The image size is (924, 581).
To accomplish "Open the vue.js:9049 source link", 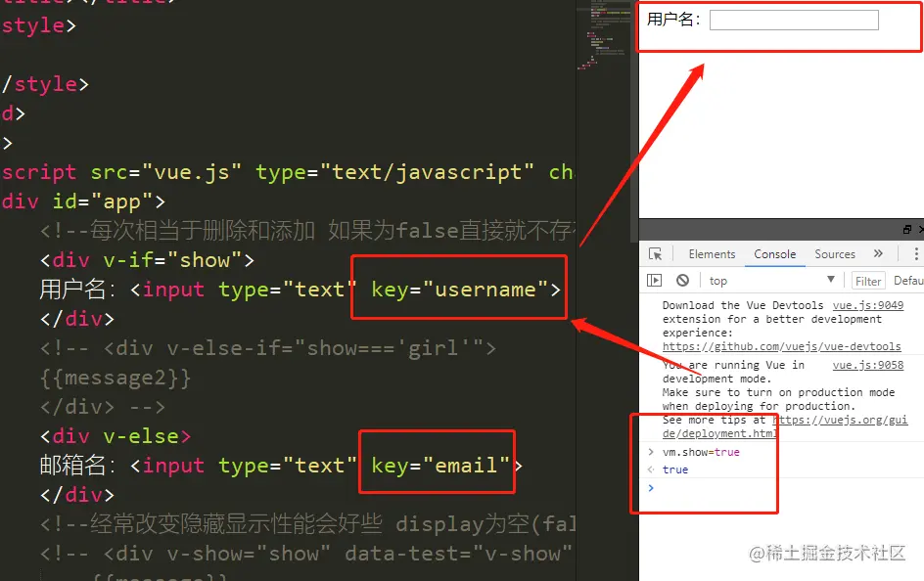I will [867, 305].
